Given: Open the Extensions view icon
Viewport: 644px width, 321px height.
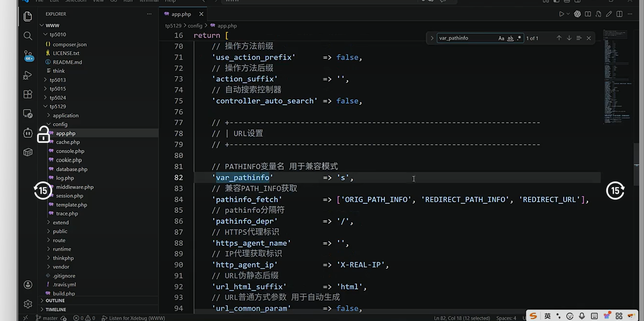Looking at the screenshot, I should click(28, 94).
